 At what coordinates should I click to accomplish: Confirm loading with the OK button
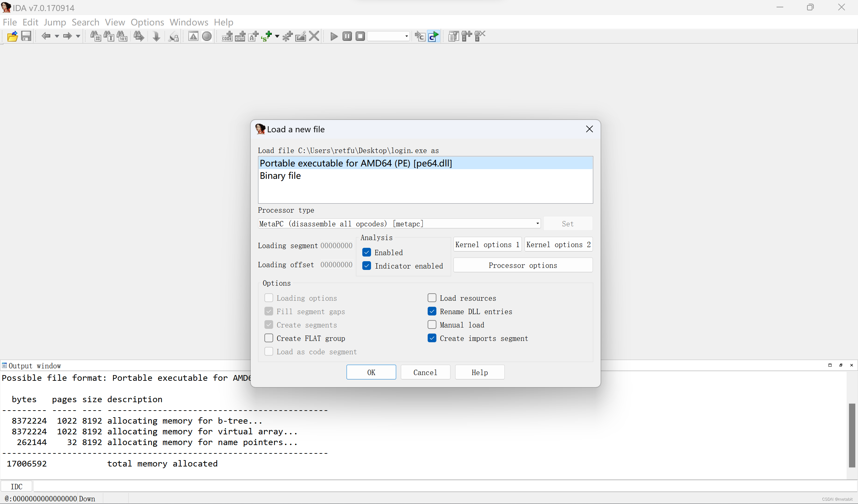point(371,372)
